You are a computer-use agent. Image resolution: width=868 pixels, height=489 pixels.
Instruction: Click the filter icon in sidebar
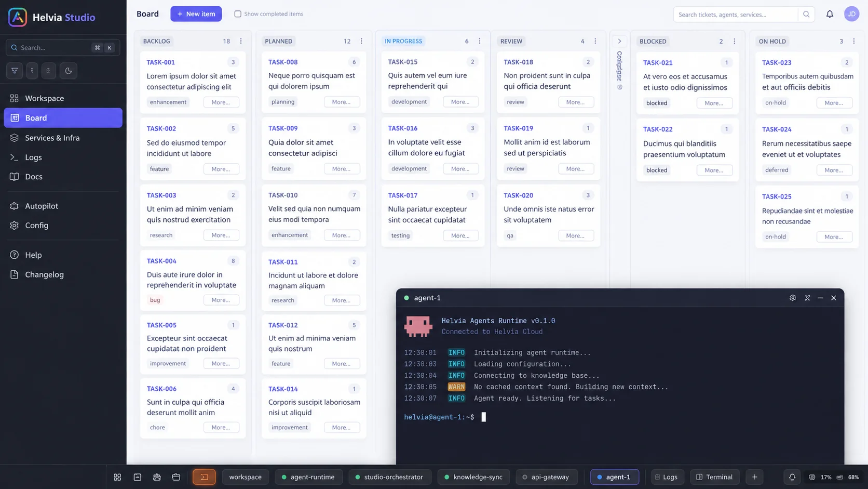click(x=15, y=71)
